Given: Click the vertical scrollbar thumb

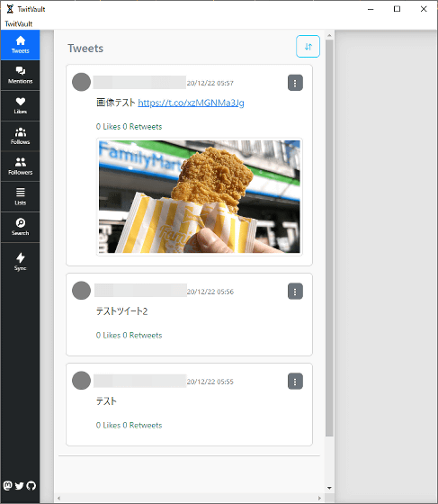Looking at the screenshot, I should pyautogui.click(x=329, y=238).
